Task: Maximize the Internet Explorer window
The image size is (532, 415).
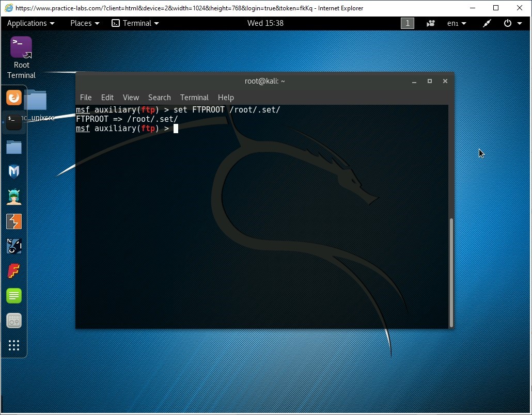Action: 496,8
